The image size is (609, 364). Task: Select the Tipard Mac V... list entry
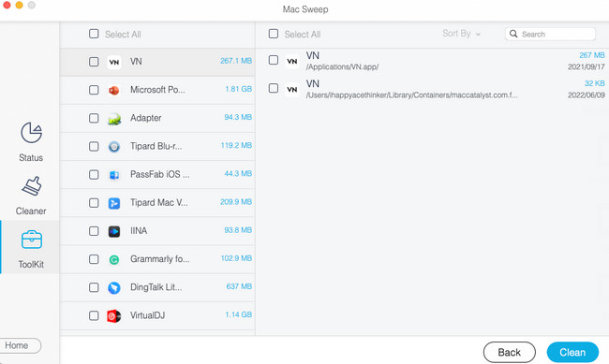pos(157,203)
